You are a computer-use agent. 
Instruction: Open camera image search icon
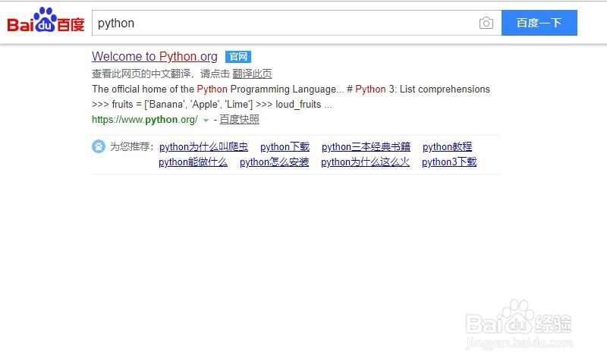486,24
